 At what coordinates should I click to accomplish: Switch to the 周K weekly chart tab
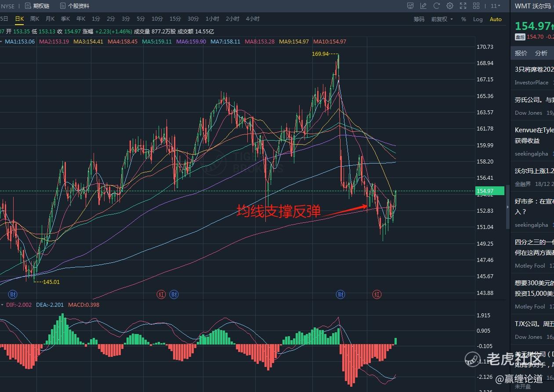click(x=35, y=19)
